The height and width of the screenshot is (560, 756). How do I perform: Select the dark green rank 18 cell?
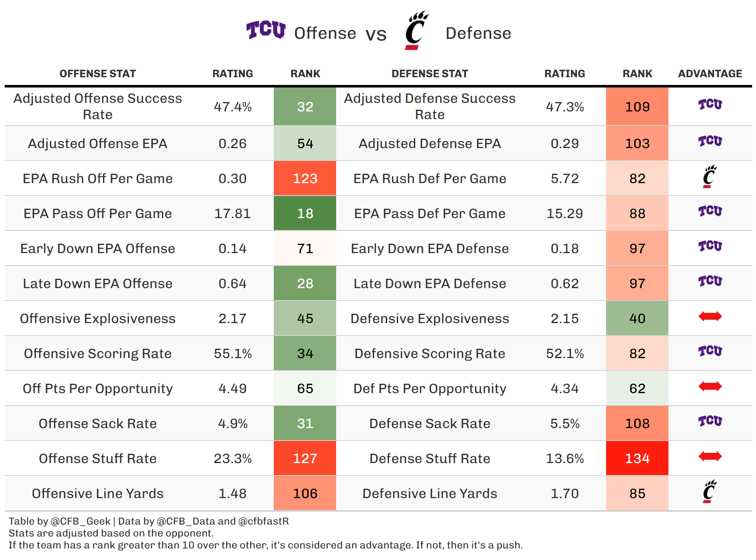(x=305, y=213)
